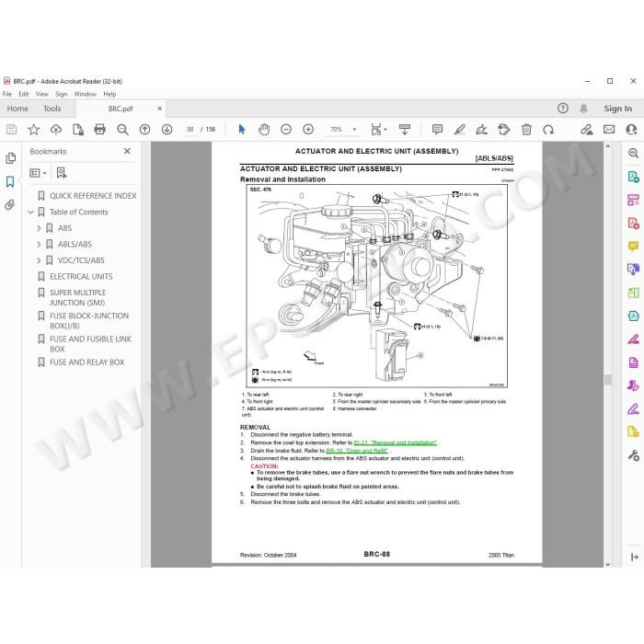
Task: Open the fit page options dropdown
Action: 385,130
